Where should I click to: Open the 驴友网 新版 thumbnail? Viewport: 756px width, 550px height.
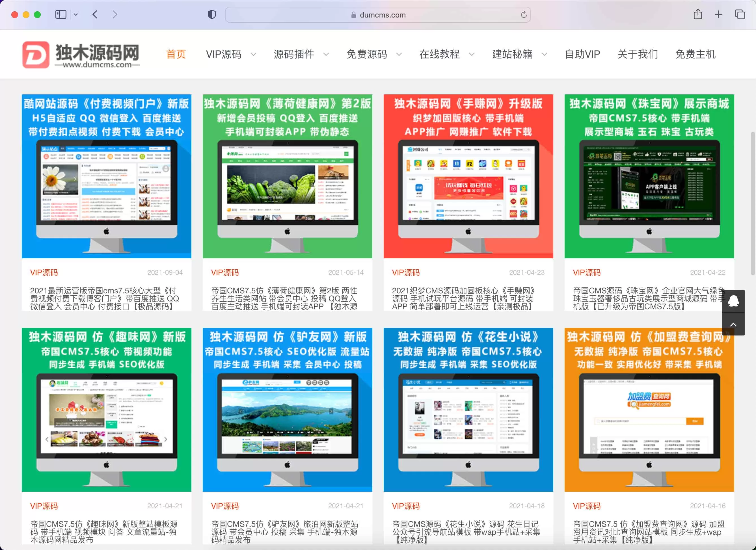click(287, 410)
